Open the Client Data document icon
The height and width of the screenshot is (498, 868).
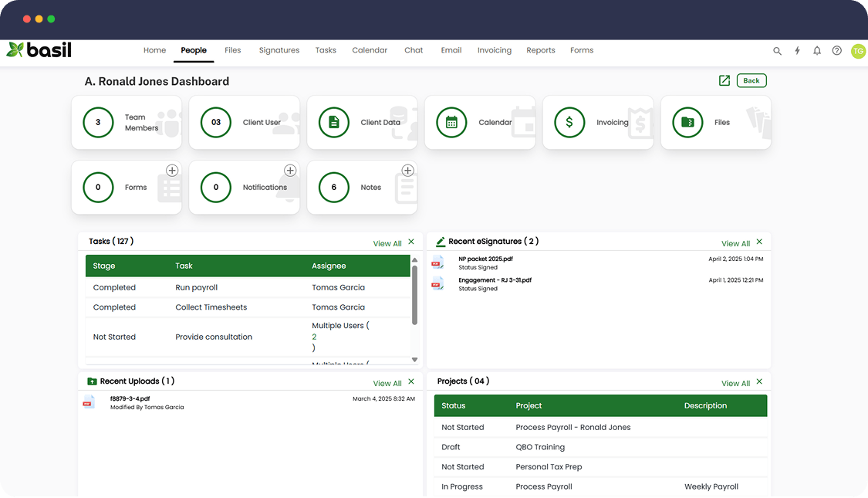[x=334, y=123]
